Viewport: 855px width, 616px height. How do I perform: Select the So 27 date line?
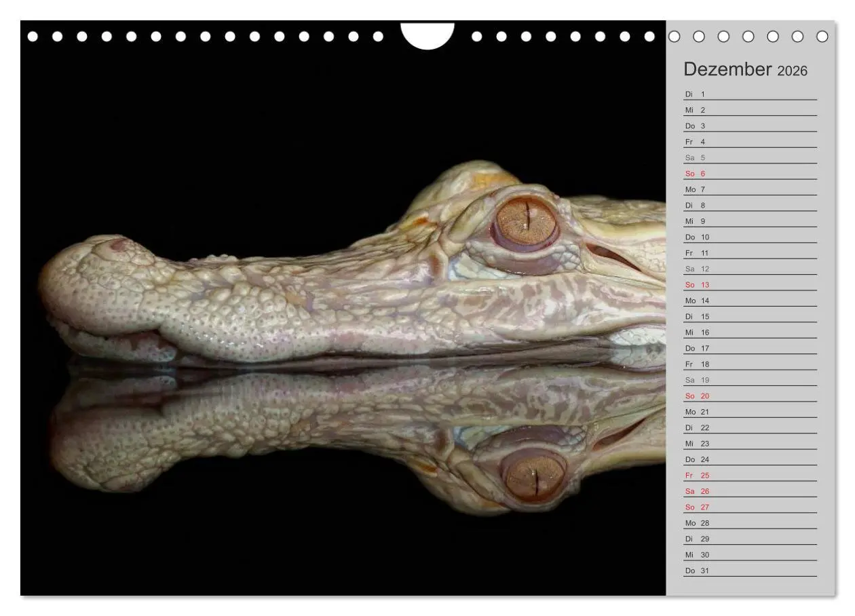click(750, 507)
